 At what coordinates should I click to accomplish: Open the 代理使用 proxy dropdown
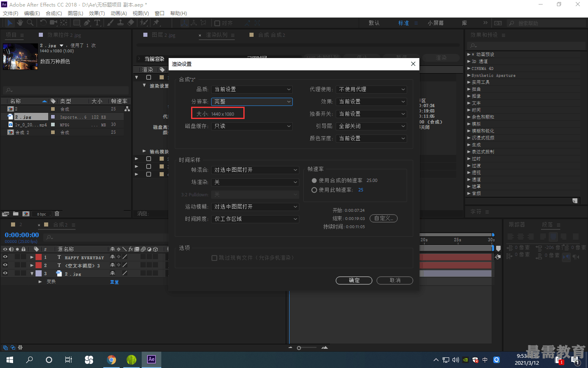point(371,89)
